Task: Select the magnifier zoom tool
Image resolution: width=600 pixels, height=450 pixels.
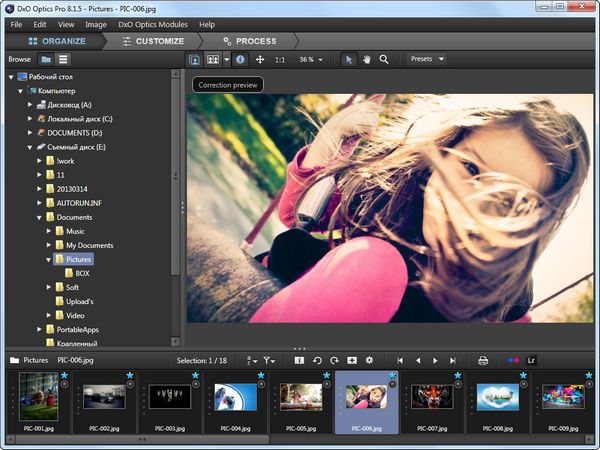Action: (384, 59)
